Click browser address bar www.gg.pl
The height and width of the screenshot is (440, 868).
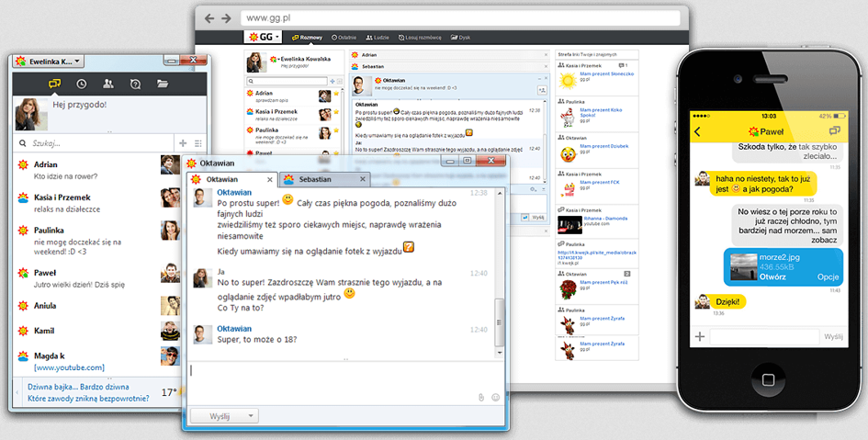(460, 17)
